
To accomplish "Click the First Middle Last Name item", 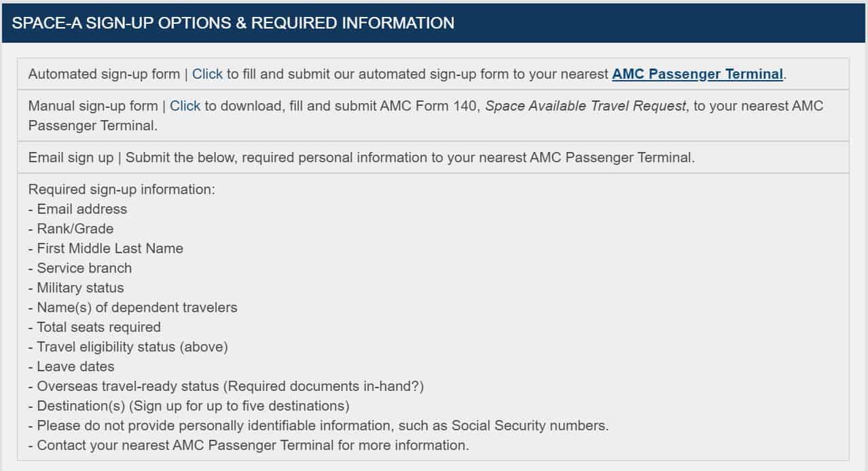I will (106, 248).
